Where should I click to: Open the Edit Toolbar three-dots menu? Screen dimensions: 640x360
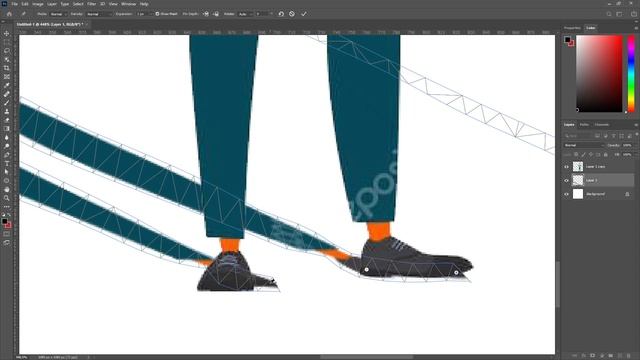[x=7, y=207]
